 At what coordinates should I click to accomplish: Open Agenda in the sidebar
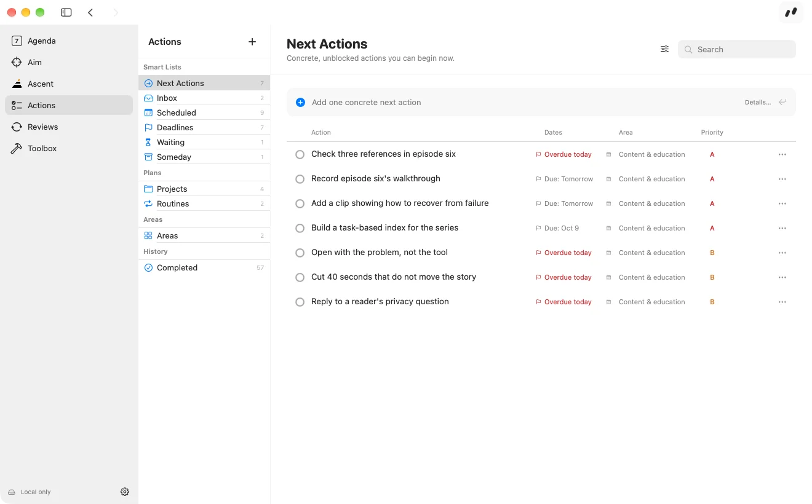pyautogui.click(x=69, y=41)
